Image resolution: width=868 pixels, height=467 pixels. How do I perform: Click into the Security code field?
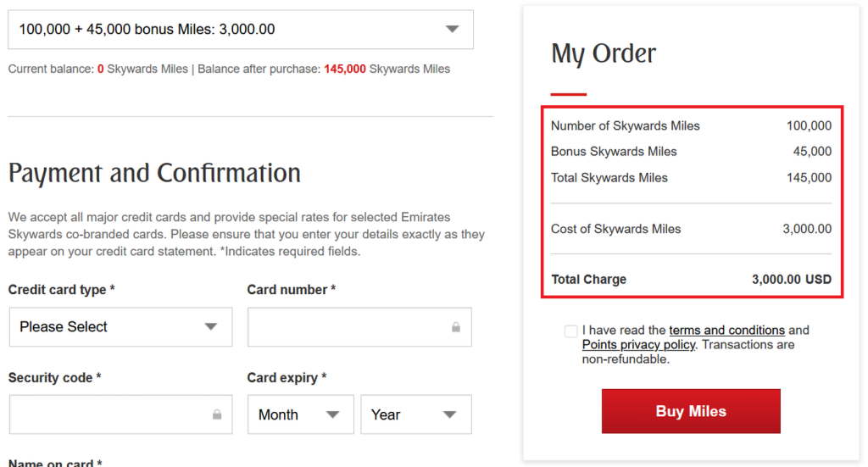(110, 415)
